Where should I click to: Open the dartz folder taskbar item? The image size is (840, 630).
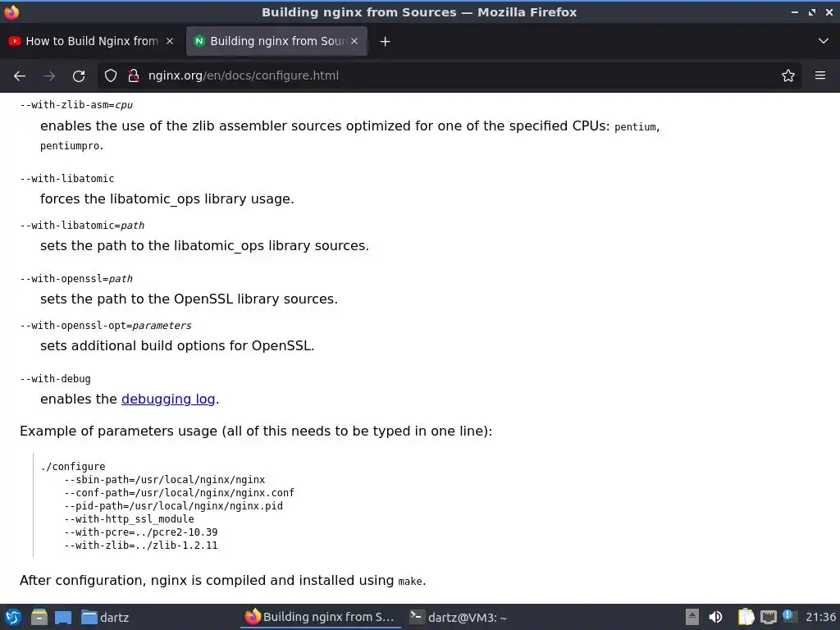pyautogui.click(x=105, y=617)
